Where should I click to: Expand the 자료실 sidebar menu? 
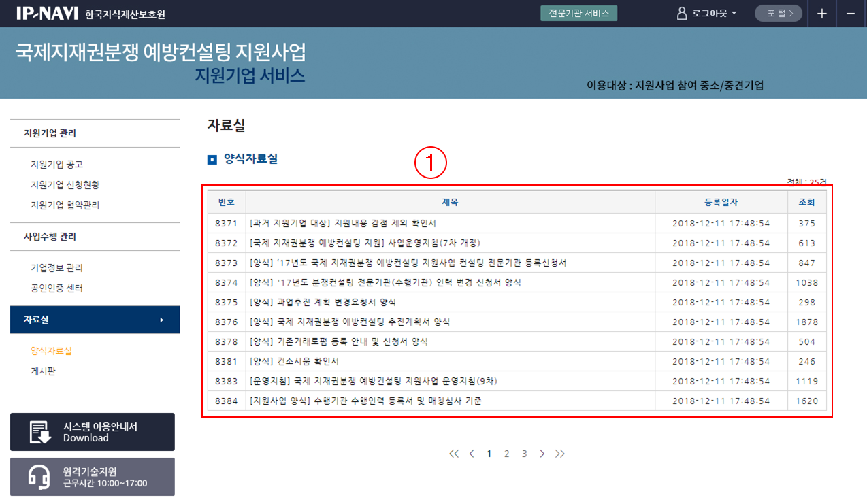(x=95, y=320)
